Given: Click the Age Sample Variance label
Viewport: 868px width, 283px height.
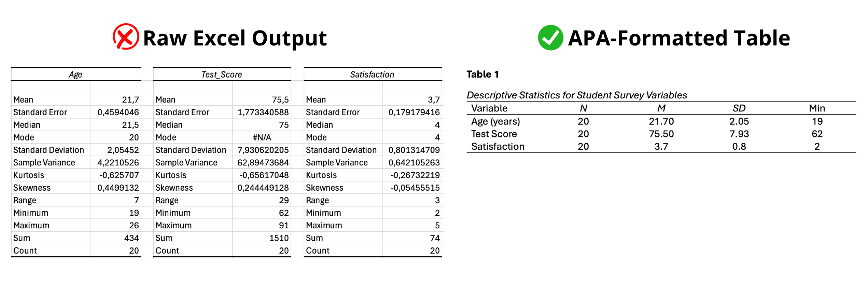Looking at the screenshot, I should point(44,163).
